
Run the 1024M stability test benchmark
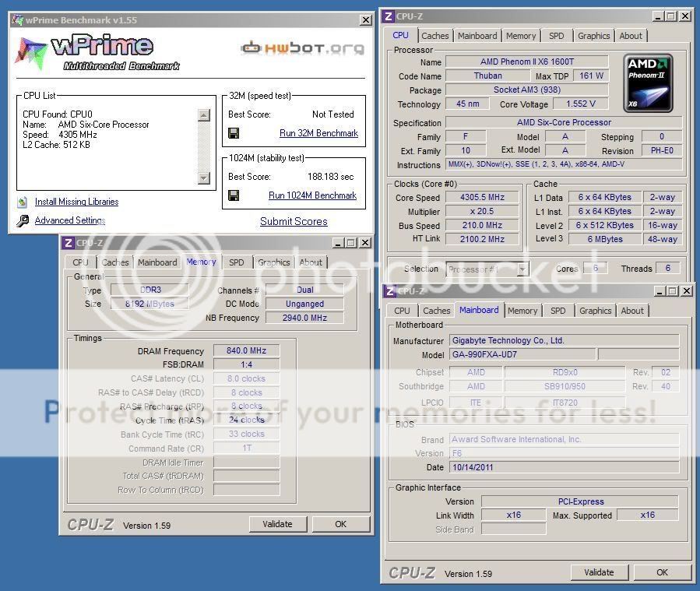tap(312, 195)
